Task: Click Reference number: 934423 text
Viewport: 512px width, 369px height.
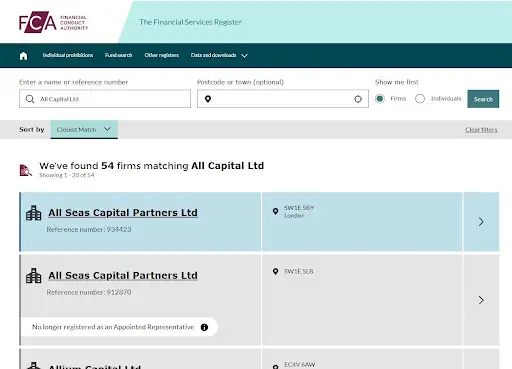Action: (89, 229)
